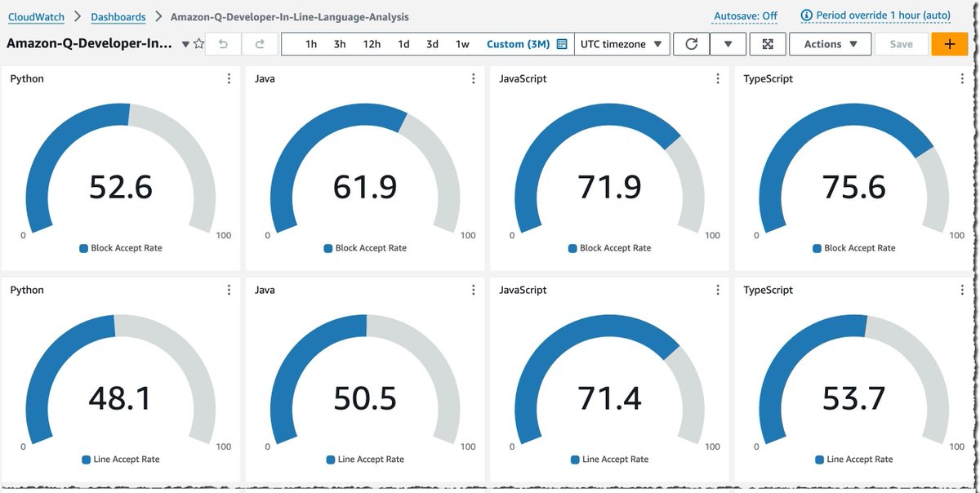Click the info icon beside Period override
This screenshot has height=493, width=980.
[807, 16]
